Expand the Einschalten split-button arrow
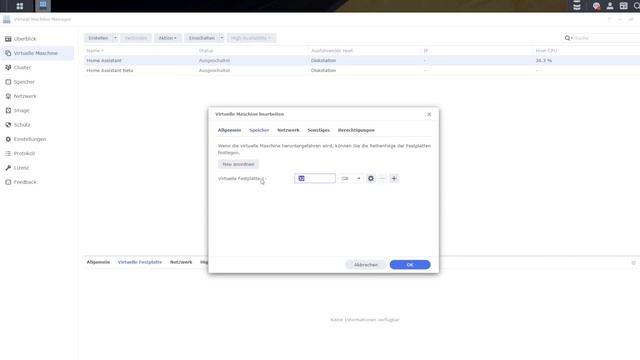640x360 pixels. pyautogui.click(x=221, y=38)
